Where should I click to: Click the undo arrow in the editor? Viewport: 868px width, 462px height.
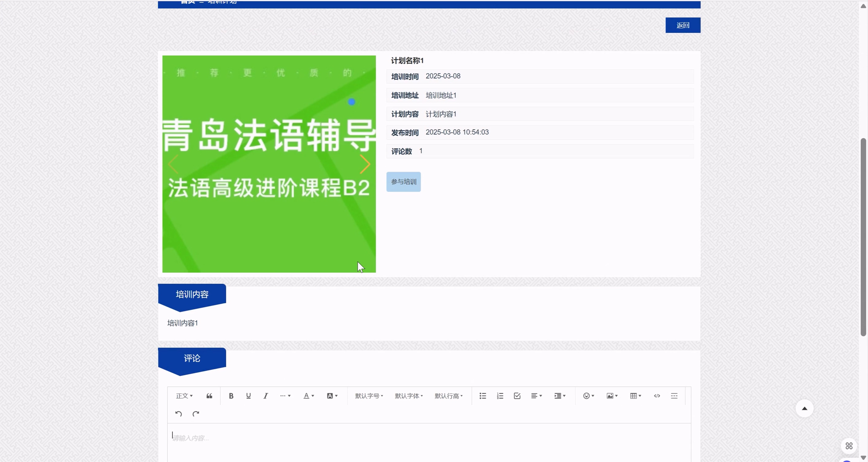click(179, 414)
